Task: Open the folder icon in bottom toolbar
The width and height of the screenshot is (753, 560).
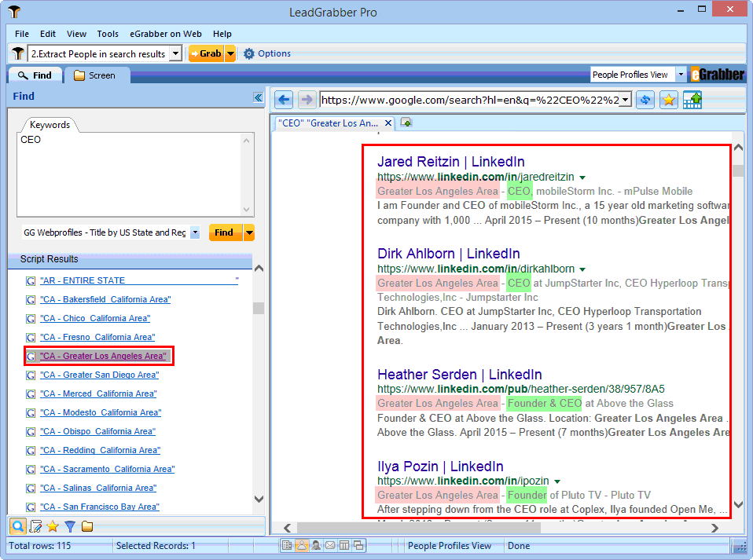Action: [87, 526]
